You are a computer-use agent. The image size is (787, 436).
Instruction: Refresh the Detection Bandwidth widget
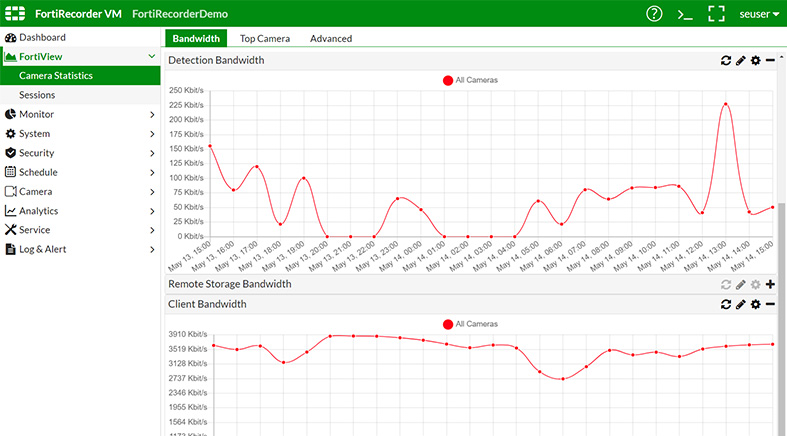point(726,61)
